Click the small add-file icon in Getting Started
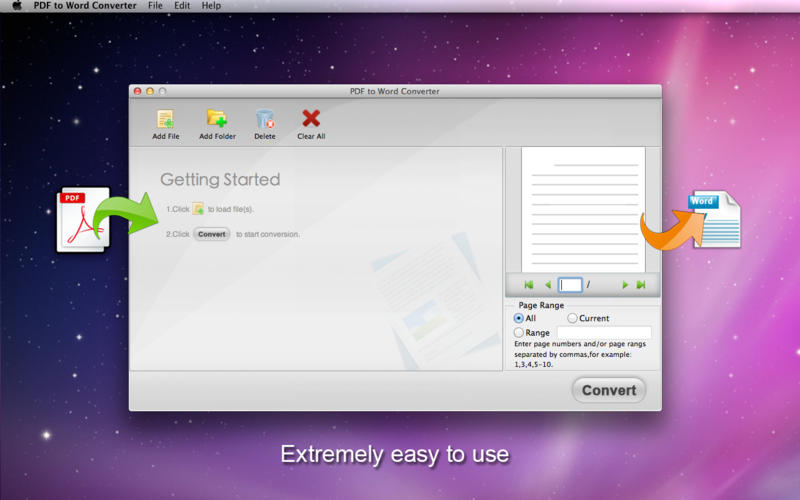Image resolution: width=800 pixels, height=500 pixels. [x=198, y=209]
